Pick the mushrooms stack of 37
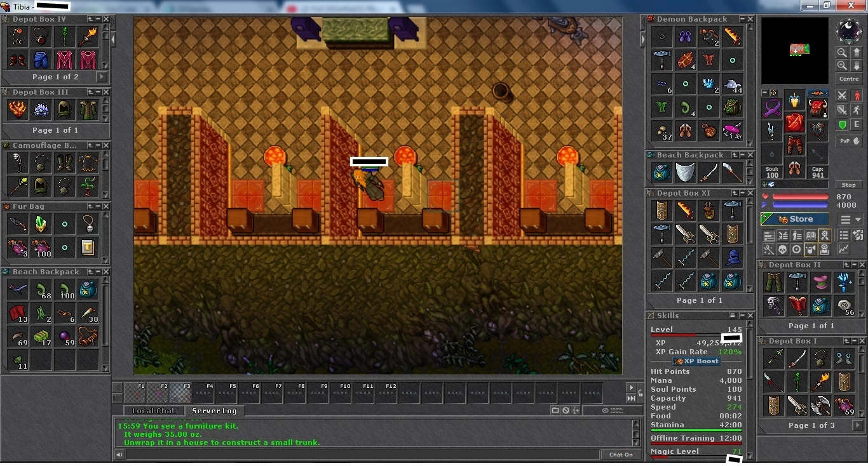 (x=662, y=131)
